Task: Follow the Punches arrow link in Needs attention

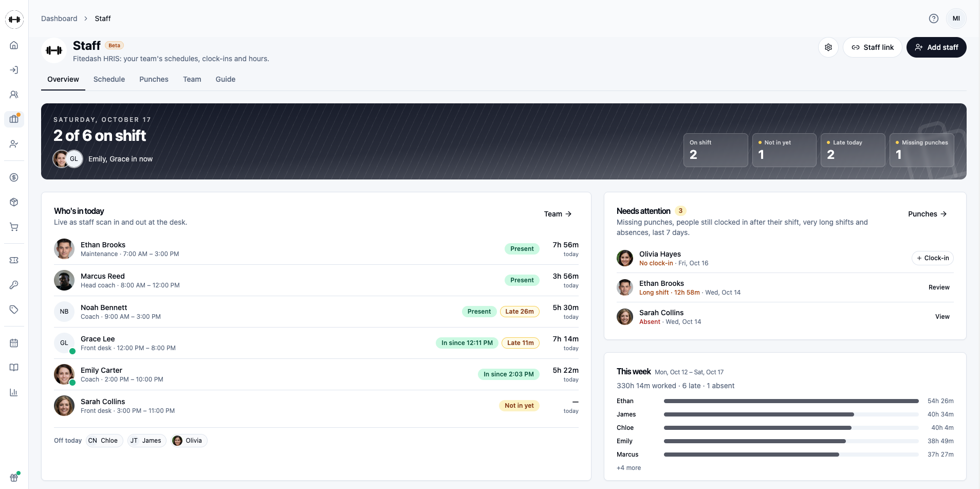Action: [x=928, y=214]
